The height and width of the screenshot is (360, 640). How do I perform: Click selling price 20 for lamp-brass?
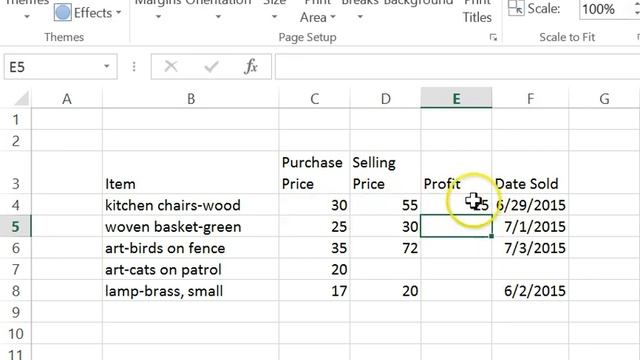pos(385,291)
